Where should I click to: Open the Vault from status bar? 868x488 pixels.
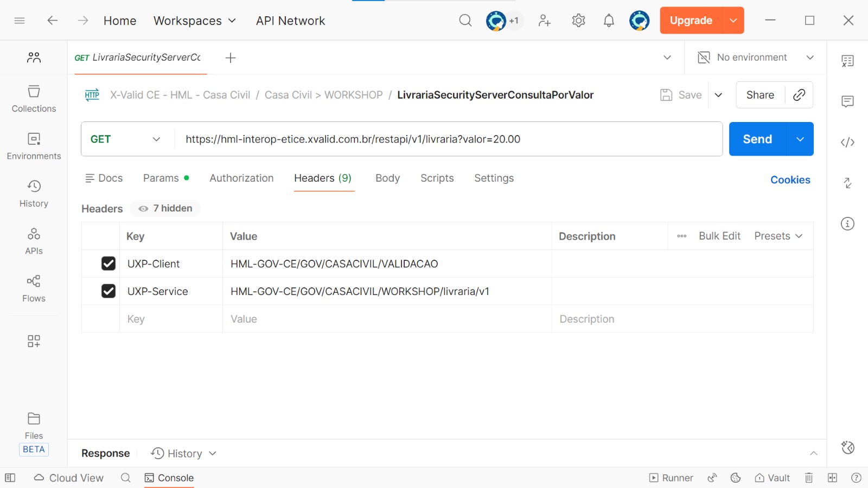point(773,478)
